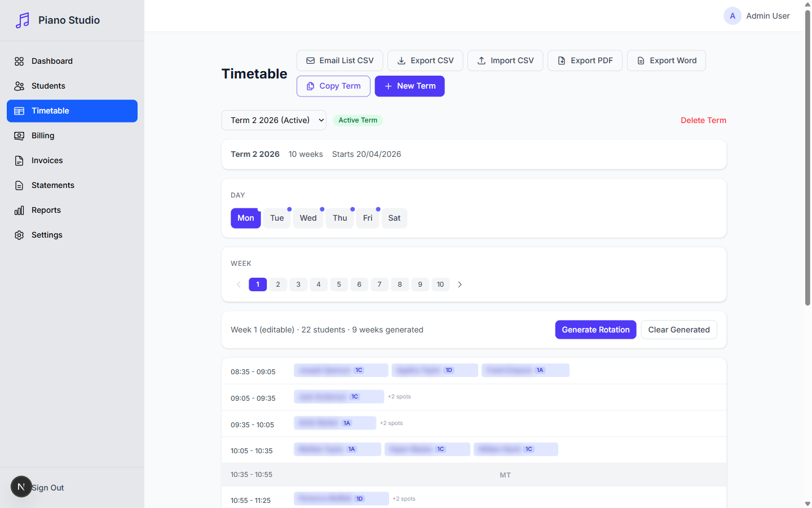812x508 pixels.
Task: Click the Students people icon
Action: tap(19, 86)
